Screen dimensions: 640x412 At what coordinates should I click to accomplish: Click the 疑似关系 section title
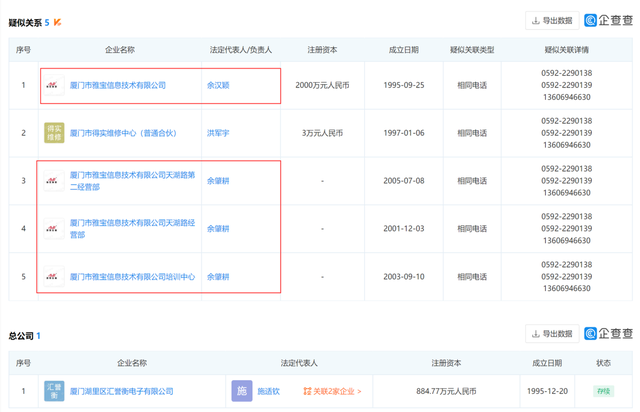25,23
